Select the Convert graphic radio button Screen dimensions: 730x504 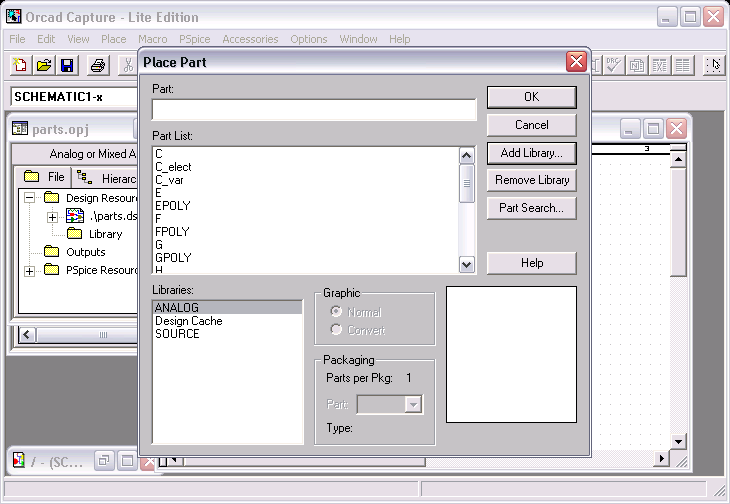(x=336, y=329)
